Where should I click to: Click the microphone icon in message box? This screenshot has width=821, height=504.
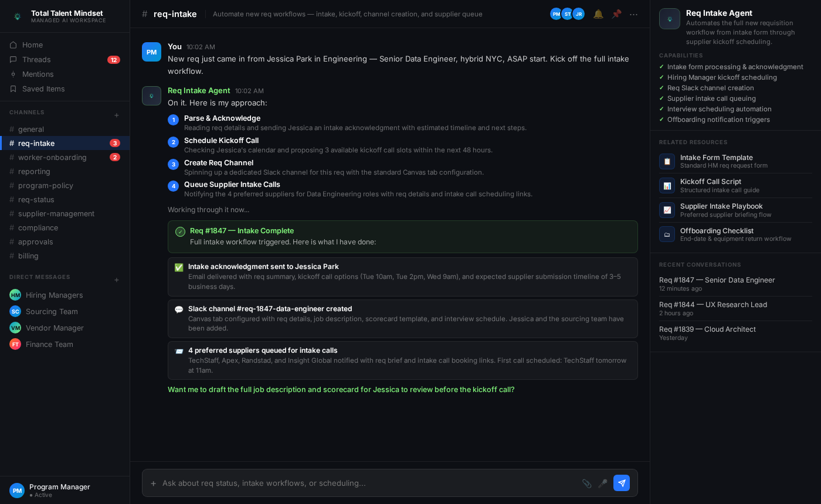[x=602, y=483]
